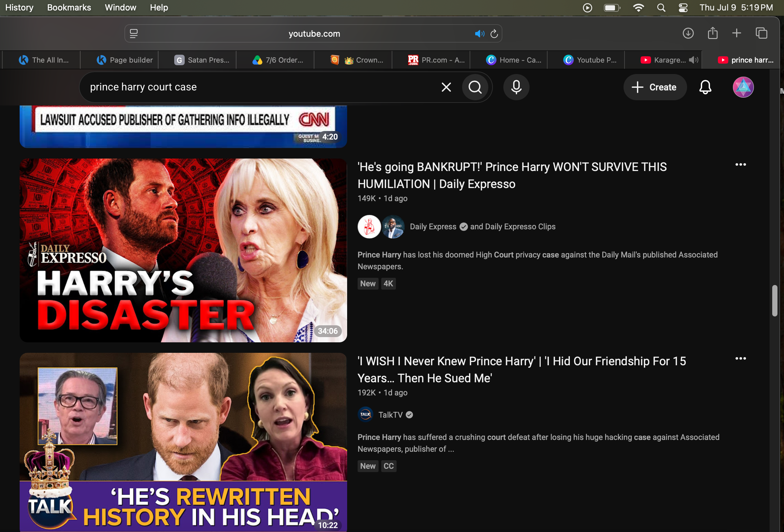
Task: Open the Daily Express channel name link
Action: point(433,227)
